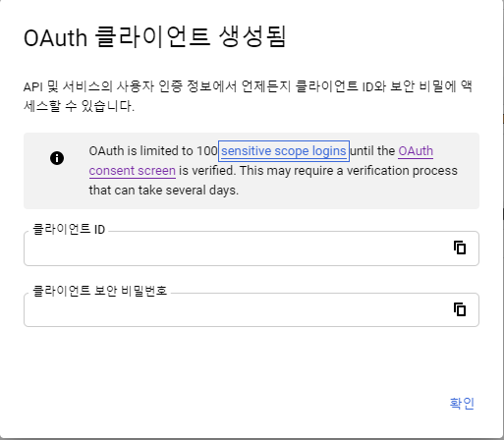Viewport: 504px width, 440px height.
Task: Confirm with the 확인 button
Action: pos(462,403)
